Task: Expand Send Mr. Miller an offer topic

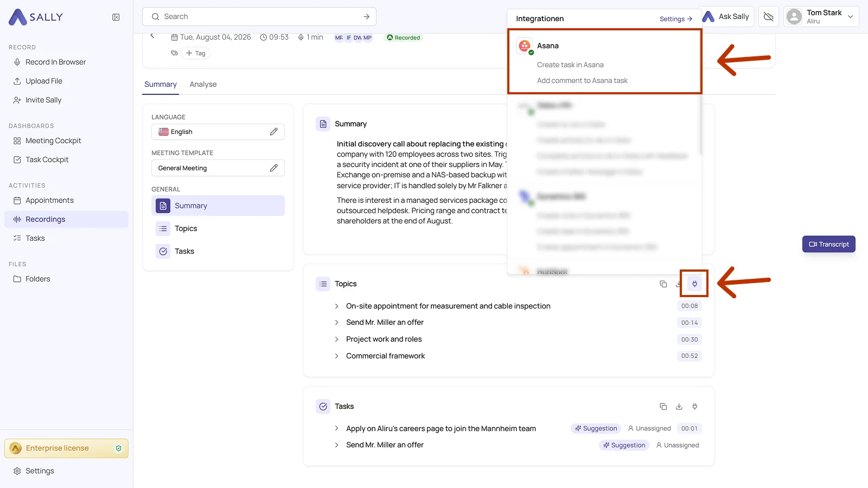Action: point(336,323)
